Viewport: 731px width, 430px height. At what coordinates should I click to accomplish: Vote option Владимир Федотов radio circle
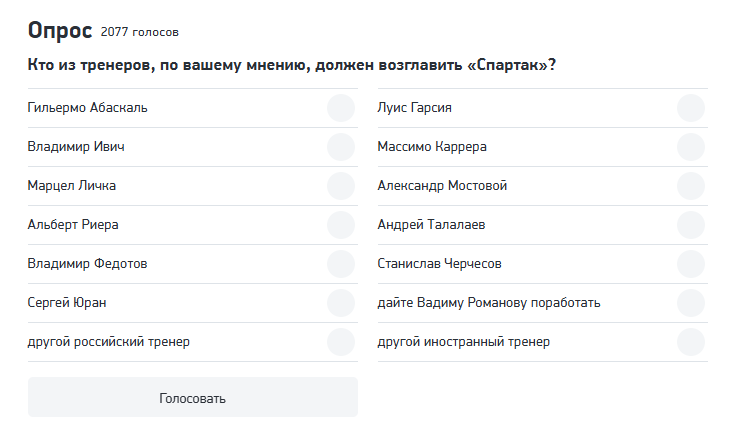tap(341, 264)
